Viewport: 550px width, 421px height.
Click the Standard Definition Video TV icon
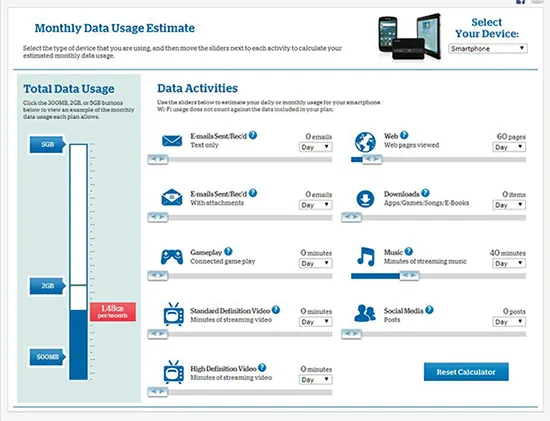173,315
